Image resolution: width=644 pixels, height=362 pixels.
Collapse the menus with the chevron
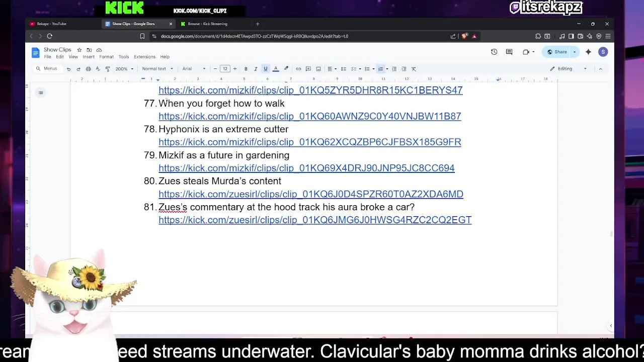[600, 69]
